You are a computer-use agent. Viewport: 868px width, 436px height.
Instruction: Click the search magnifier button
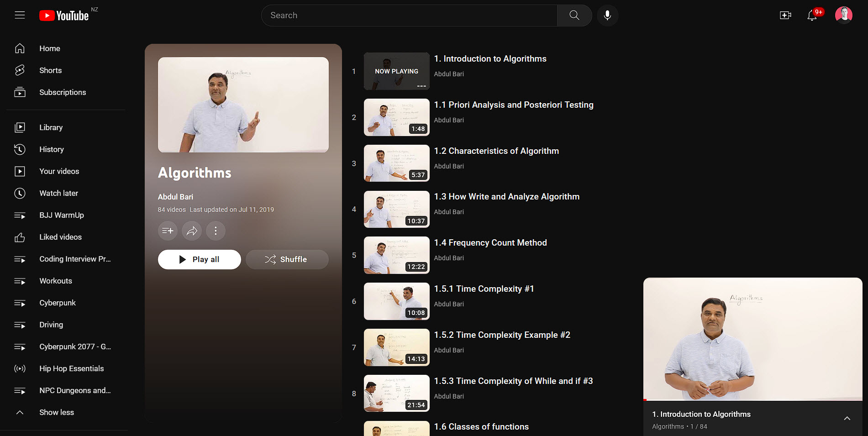(x=574, y=16)
